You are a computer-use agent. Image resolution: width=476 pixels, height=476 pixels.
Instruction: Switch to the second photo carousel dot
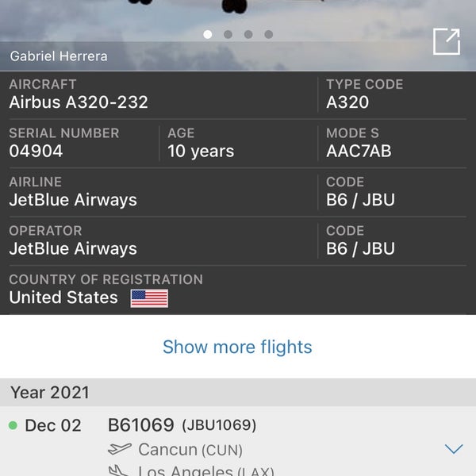pos(228,34)
